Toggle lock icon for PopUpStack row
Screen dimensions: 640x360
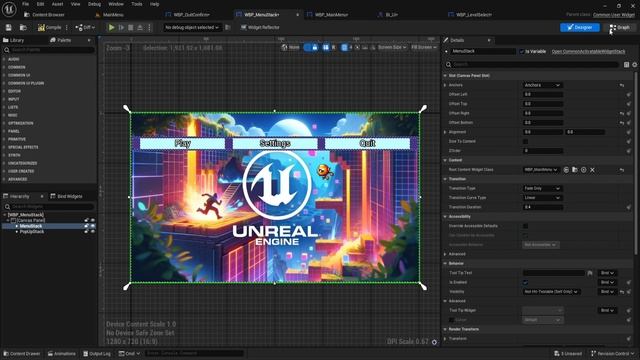(x=87, y=231)
